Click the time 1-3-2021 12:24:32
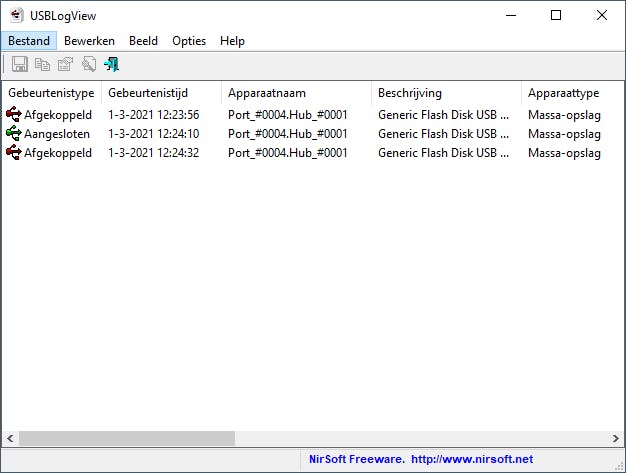626x473 pixels. [153, 153]
